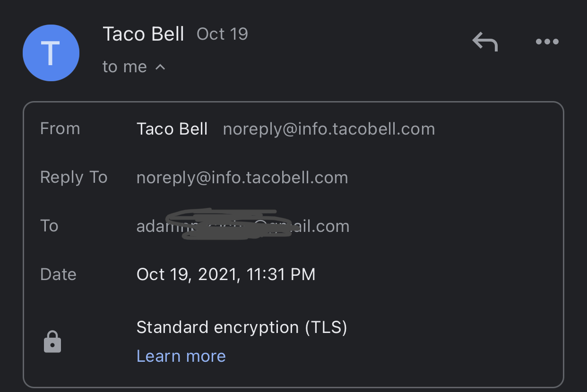Select the "Taco Bell" sender name in header
Image resolution: width=587 pixels, height=392 pixels.
tap(143, 34)
